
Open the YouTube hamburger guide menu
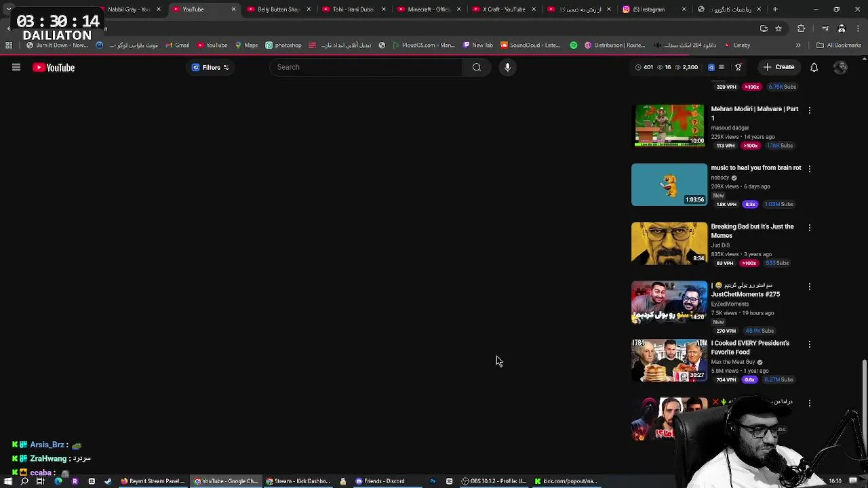(16, 67)
